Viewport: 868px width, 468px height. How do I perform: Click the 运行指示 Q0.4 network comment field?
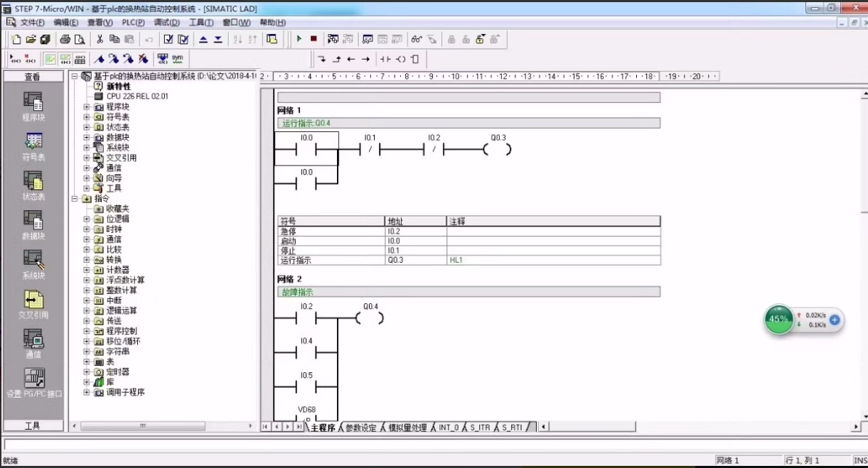click(x=468, y=123)
